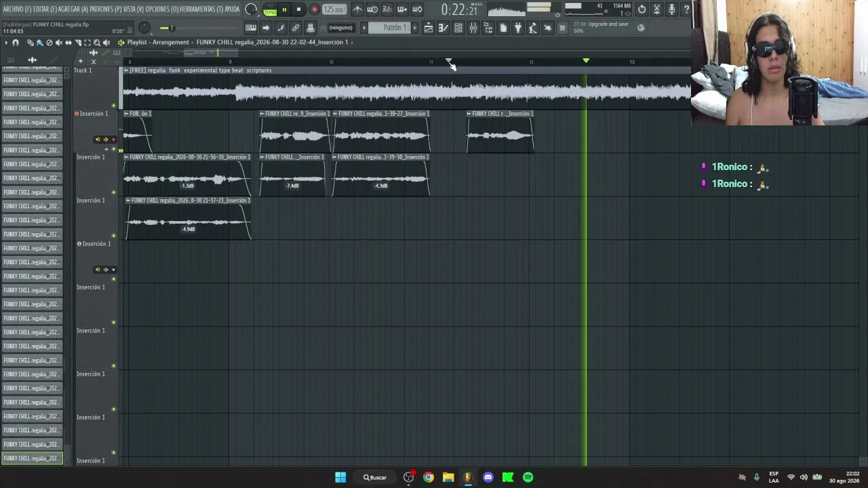Open the browser view from the toolbar
The width and height of the screenshot is (868, 488).
click(x=488, y=28)
